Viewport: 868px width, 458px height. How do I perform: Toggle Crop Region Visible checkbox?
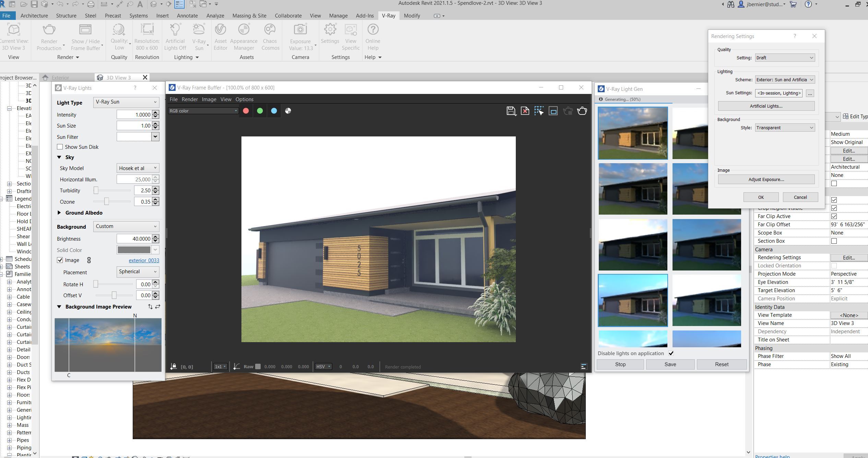pos(834,208)
